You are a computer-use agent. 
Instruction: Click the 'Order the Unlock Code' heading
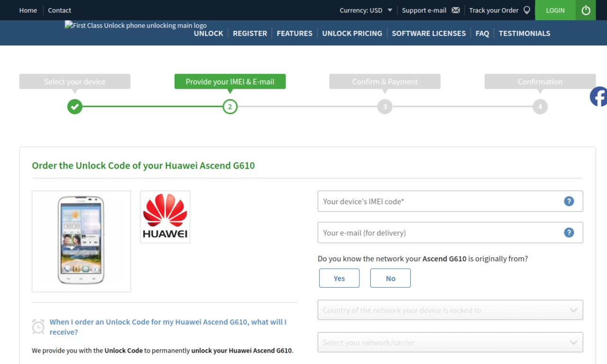(x=143, y=165)
